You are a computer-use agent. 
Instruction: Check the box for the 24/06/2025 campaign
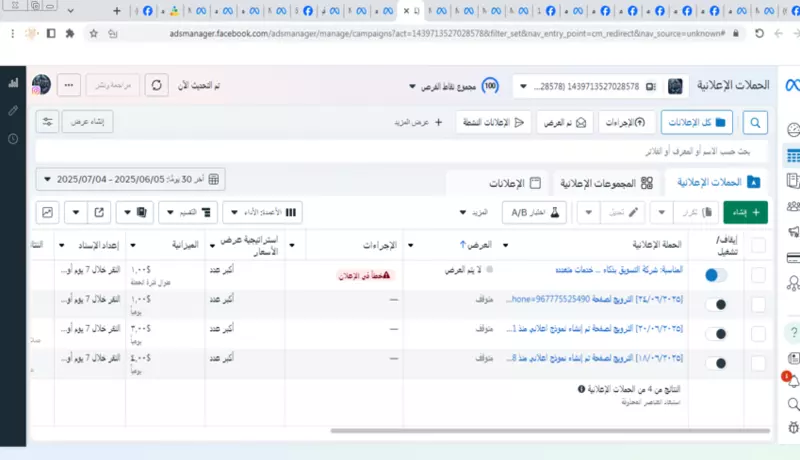click(x=759, y=304)
